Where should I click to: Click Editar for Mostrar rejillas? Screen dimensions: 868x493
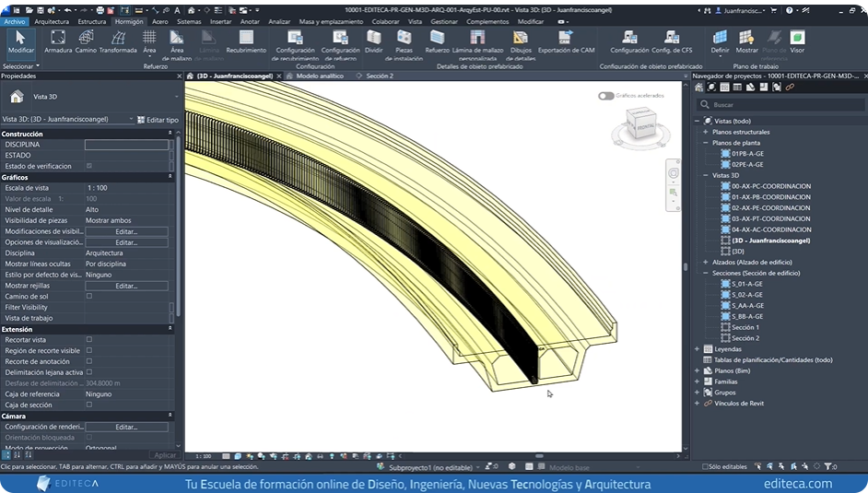click(126, 286)
